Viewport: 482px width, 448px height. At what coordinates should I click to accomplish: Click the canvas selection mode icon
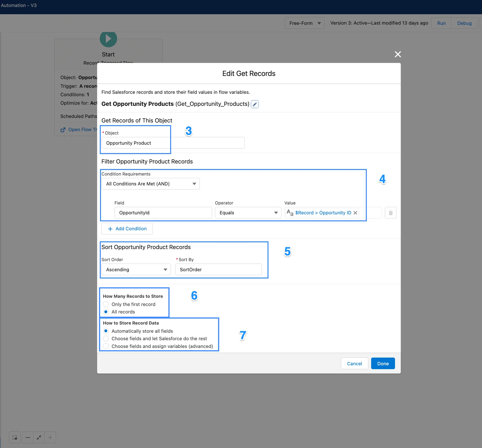click(x=15, y=438)
